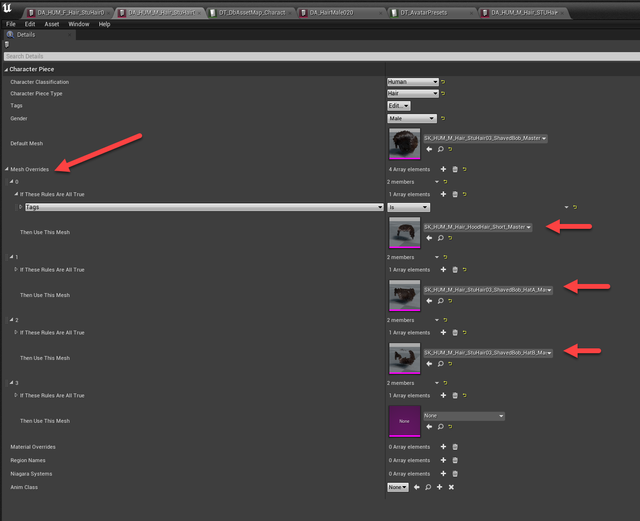
Task: Add a rule to element 1 rules array
Action: 443,270
